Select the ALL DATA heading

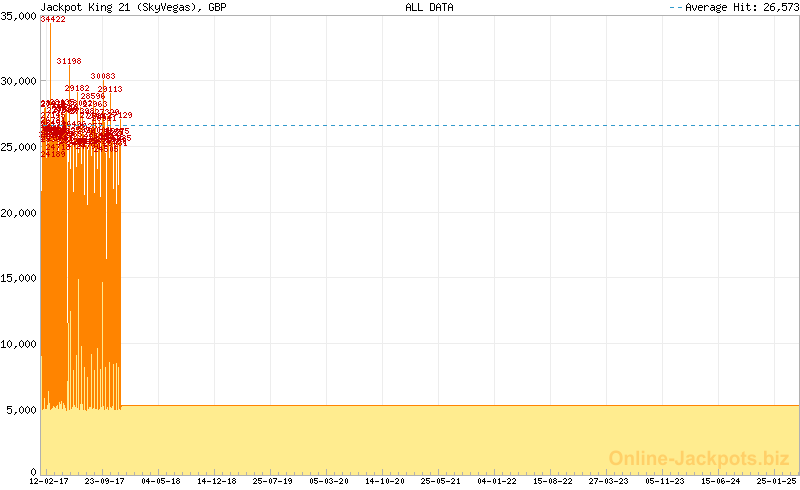pyautogui.click(x=429, y=7)
